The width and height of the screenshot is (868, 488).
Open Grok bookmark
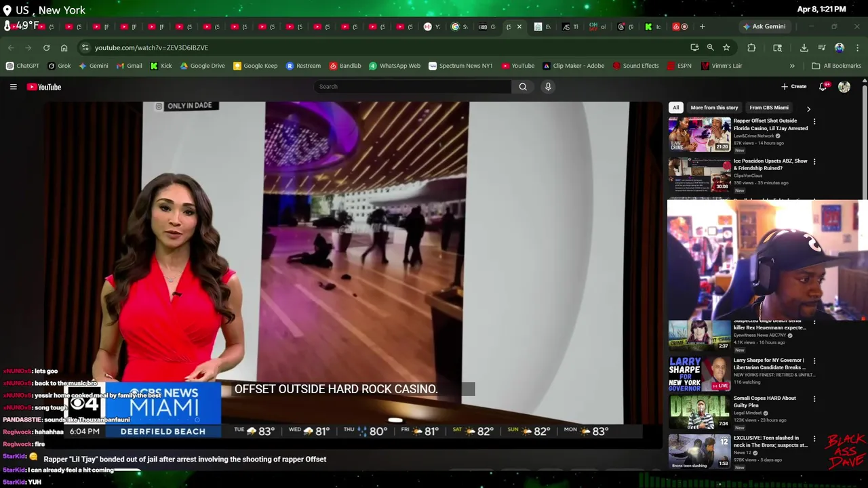[x=59, y=66]
